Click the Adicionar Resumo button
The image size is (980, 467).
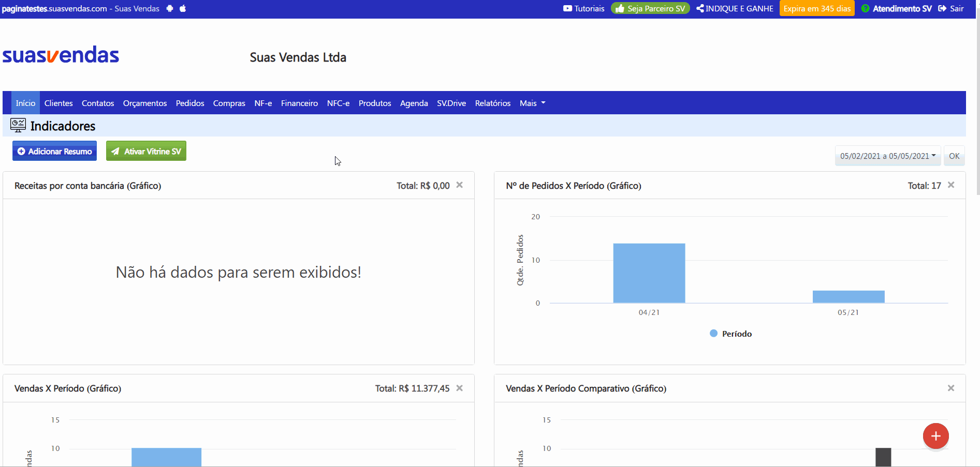[54, 151]
